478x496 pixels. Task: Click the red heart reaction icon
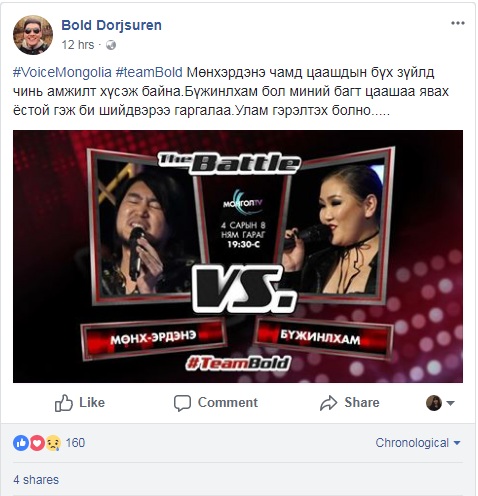click(37, 443)
